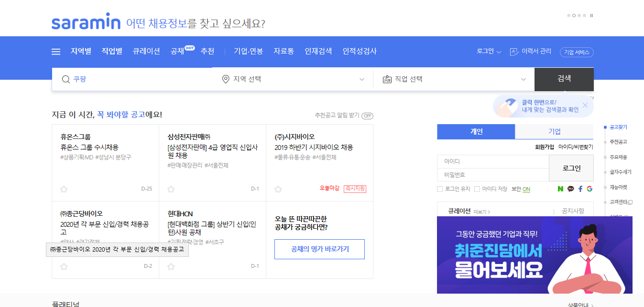
Task: Open the 인재검색 menu
Action: [318, 51]
